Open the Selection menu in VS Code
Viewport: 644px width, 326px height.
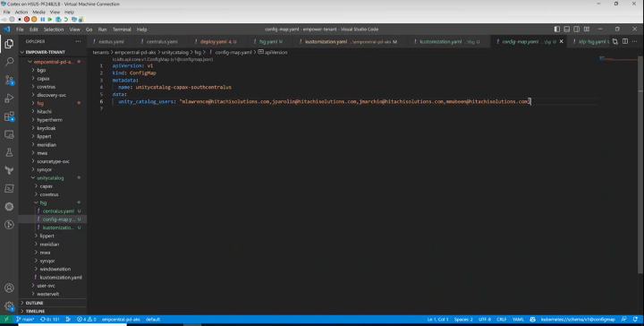(x=54, y=30)
